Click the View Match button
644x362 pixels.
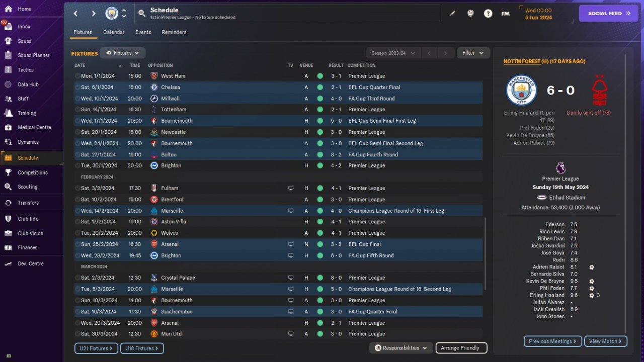coord(606,341)
